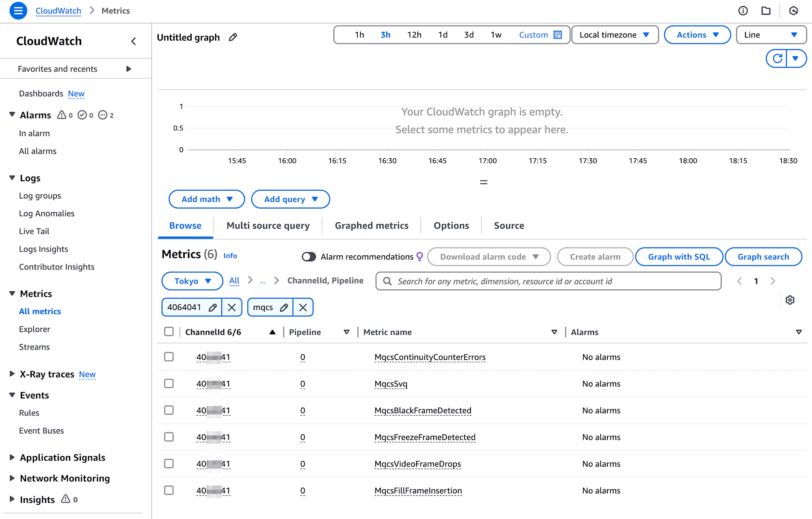Image resolution: width=812 pixels, height=519 pixels.
Task: Switch to the Source tab
Action: (509, 226)
